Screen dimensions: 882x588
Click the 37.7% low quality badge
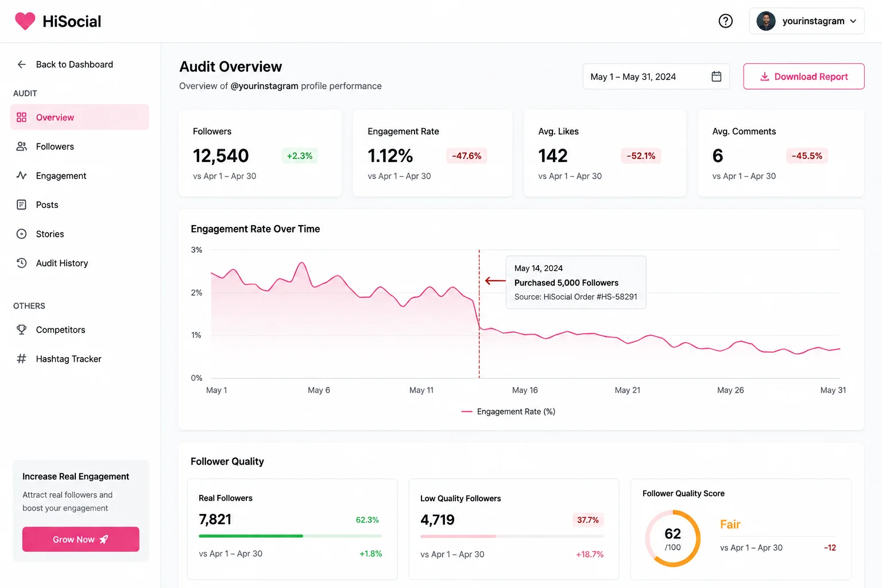[587, 520]
